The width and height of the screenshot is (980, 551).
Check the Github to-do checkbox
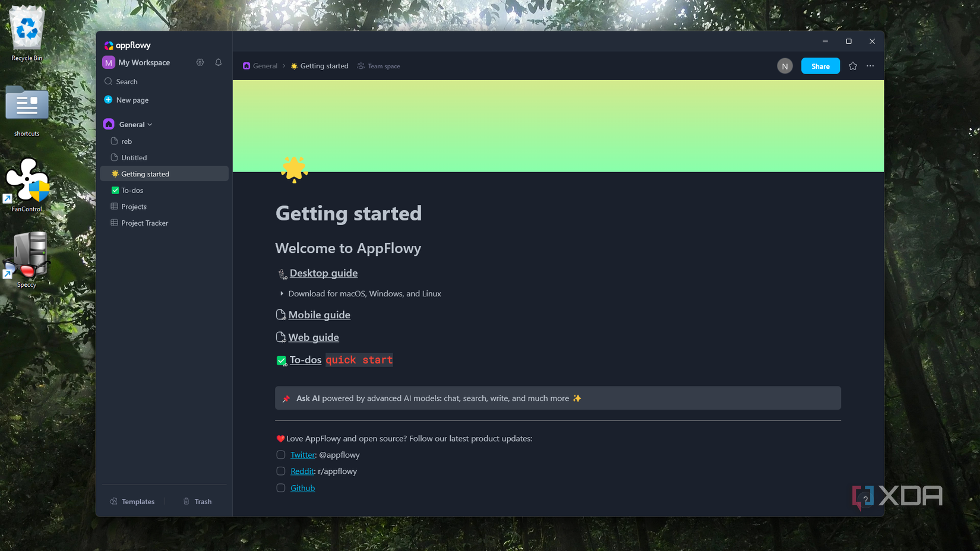tap(280, 487)
